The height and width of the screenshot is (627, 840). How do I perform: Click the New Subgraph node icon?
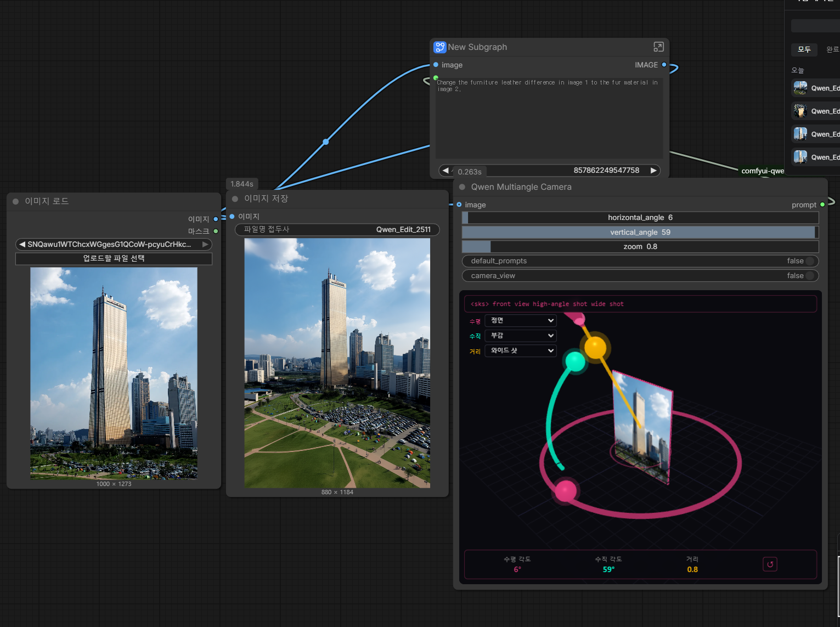[x=439, y=47]
